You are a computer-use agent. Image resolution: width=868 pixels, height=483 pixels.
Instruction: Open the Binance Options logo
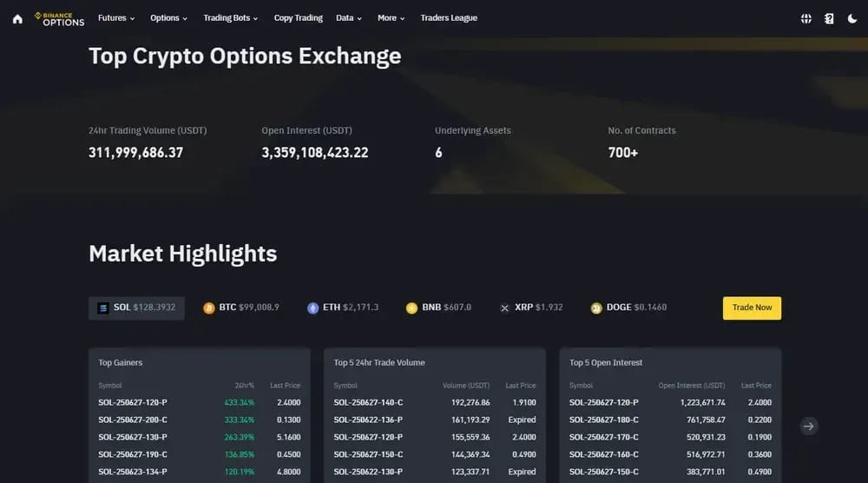coord(59,19)
